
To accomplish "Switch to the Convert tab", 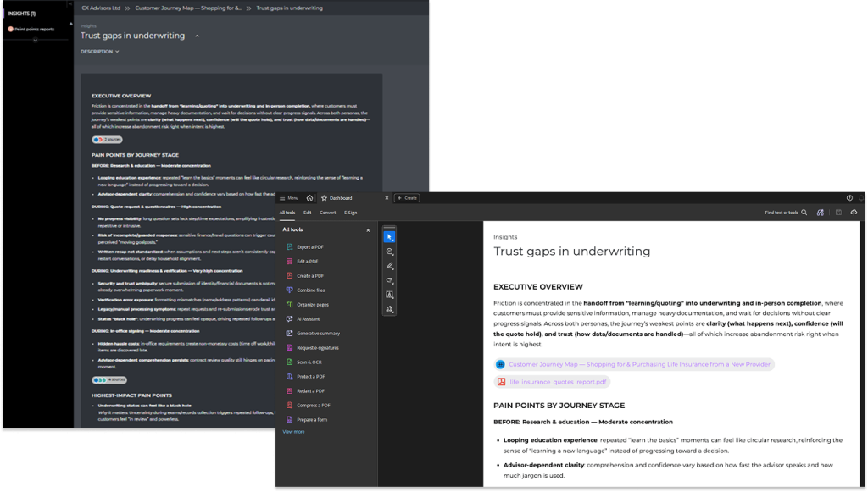I will tap(326, 213).
